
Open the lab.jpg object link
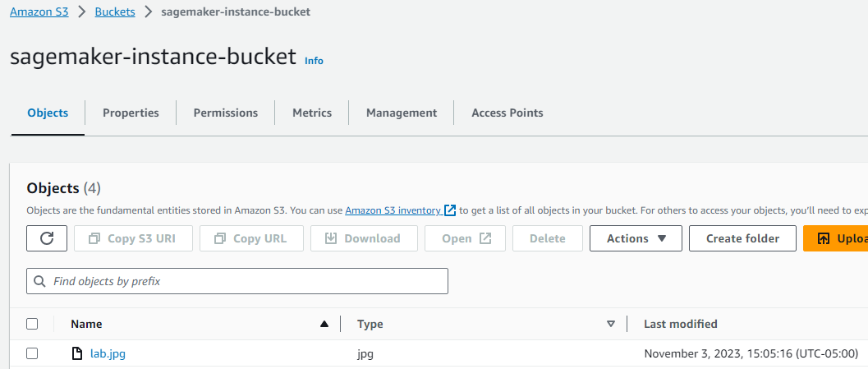coord(108,353)
